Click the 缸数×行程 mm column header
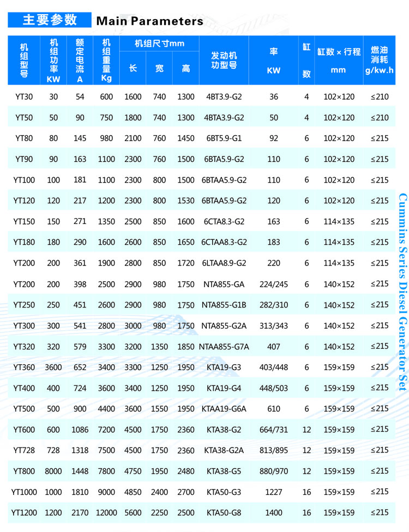Screen dimensions: 409x532 point(339,61)
